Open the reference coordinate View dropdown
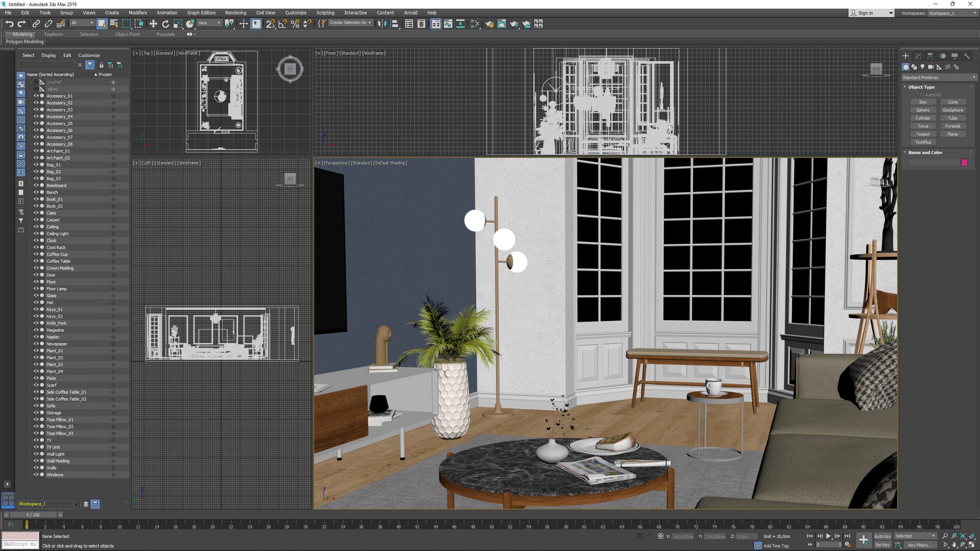Screen dimensions: 980x551 click(209, 23)
